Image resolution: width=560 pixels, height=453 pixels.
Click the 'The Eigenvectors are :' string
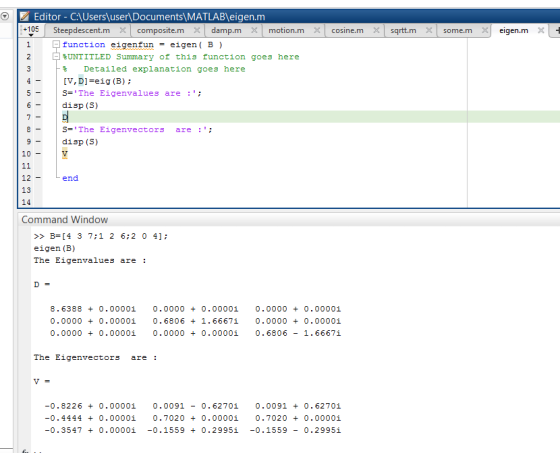[x=140, y=129]
